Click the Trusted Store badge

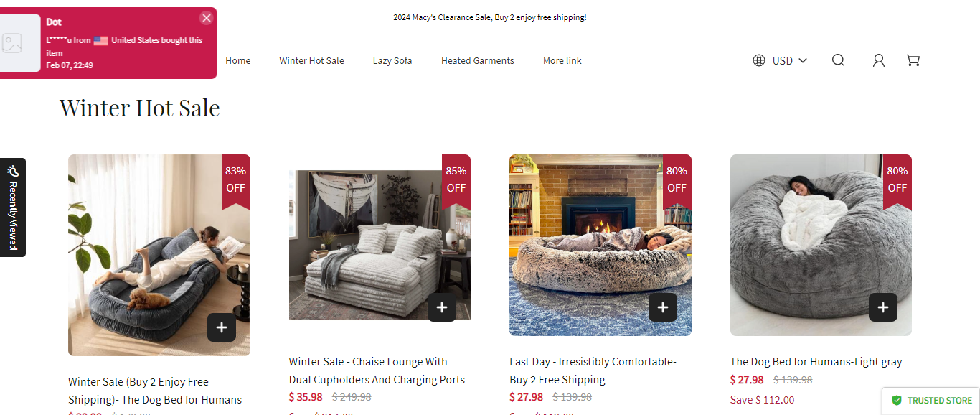tap(931, 401)
